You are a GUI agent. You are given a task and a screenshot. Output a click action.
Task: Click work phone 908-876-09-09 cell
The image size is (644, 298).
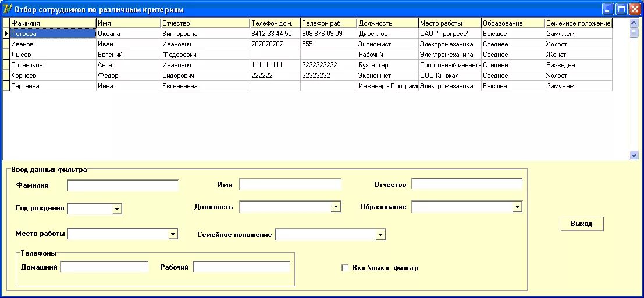click(x=329, y=34)
